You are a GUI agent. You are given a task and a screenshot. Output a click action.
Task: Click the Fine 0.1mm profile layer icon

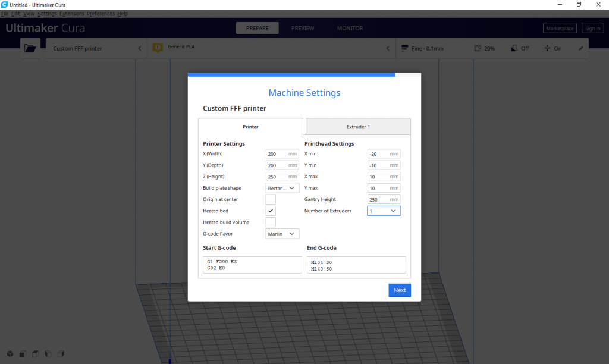pyautogui.click(x=404, y=48)
